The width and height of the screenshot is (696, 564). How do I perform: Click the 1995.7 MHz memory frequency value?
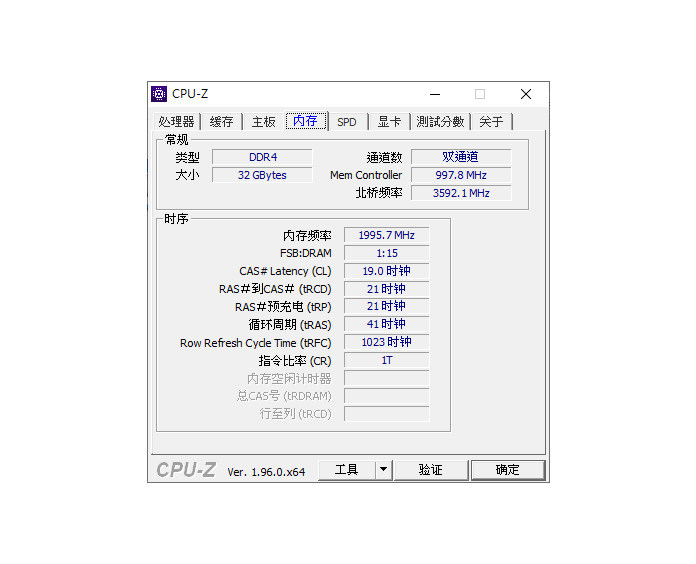[x=387, y=235]
